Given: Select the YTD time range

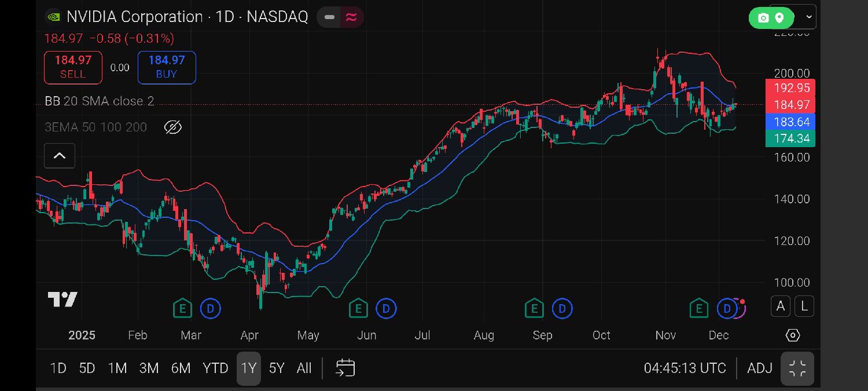Looking at the screenshot, I should coord(215,368).
